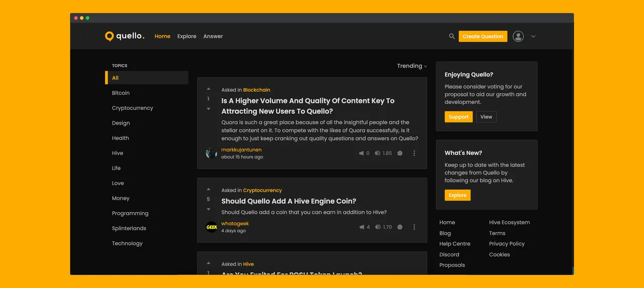This screenshot has width=644, height=288.
Task: Open search with the magnifier icon
Action: (452, 36)
